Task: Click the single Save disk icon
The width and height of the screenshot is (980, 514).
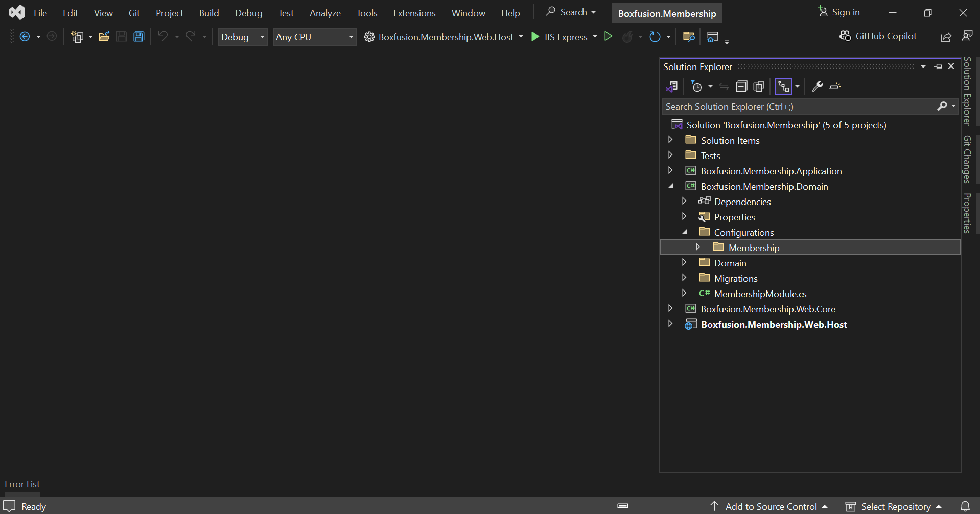Action: click(122, 36)
